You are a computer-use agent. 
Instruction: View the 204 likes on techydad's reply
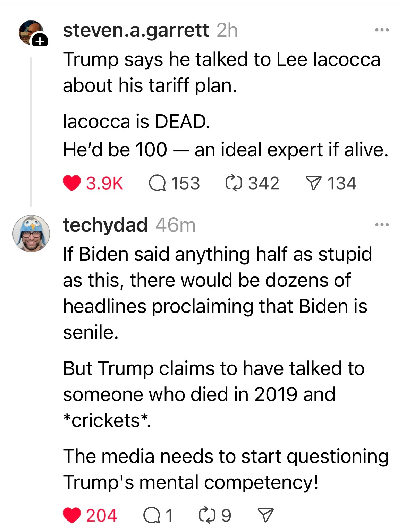coord(101,515)
